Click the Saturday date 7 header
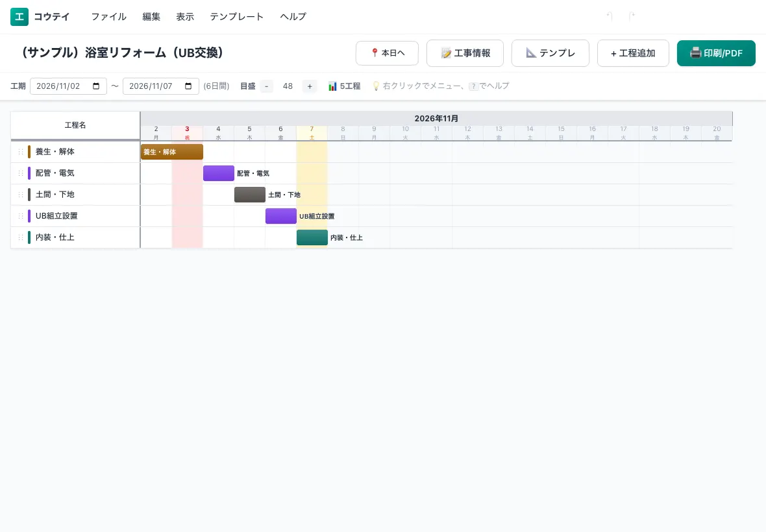This screenshot has width=766, height=532. (312, 133)
